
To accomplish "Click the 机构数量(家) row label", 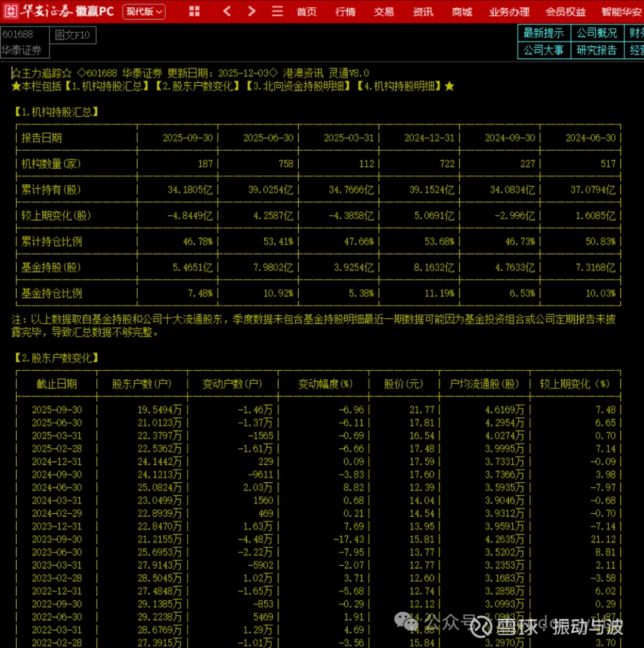I will click(x=51, y=164).
